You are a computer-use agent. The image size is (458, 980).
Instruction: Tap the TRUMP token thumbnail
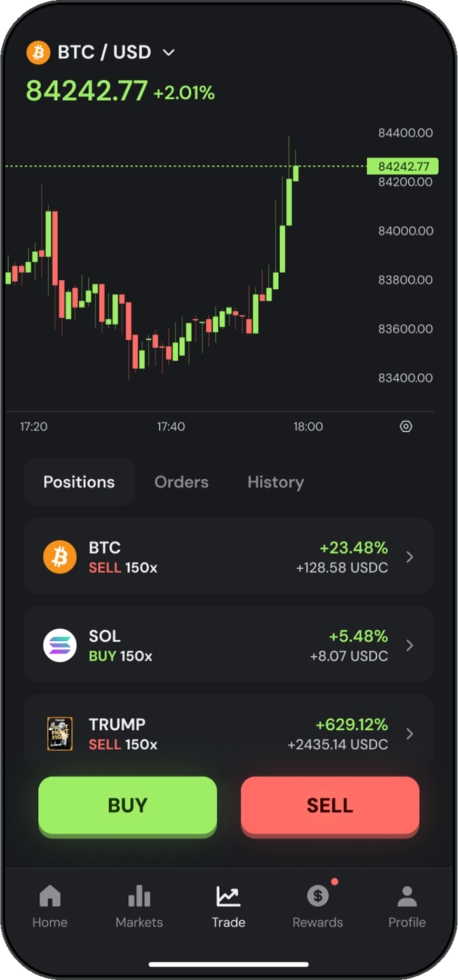60,733
